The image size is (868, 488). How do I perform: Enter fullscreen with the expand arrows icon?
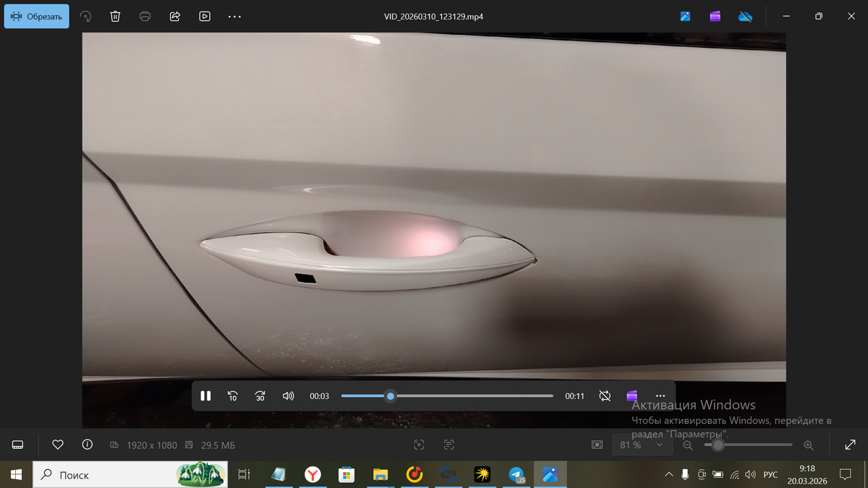(851, 445)
